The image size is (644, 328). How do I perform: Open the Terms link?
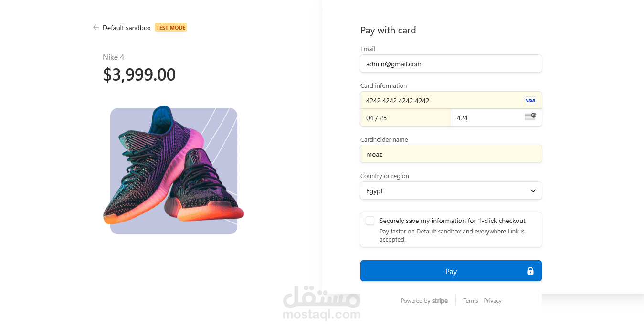pos(470,301)
